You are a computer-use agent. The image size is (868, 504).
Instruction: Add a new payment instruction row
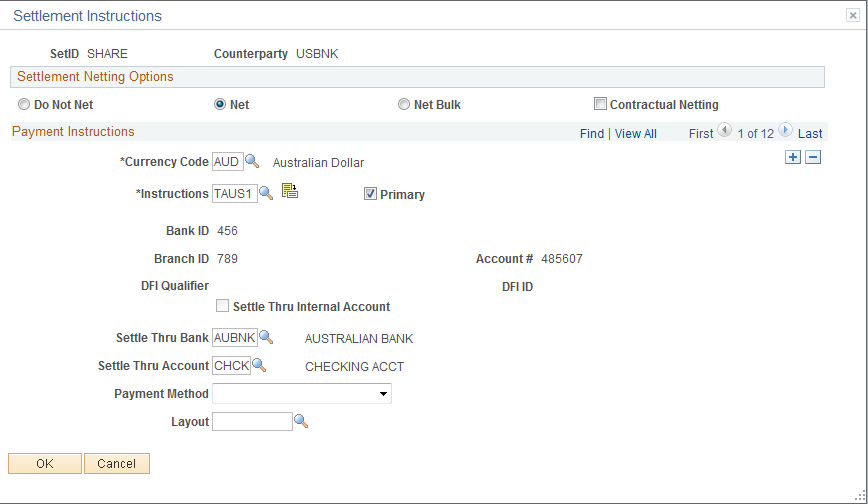pyautogui.click(x=793, y=157)
